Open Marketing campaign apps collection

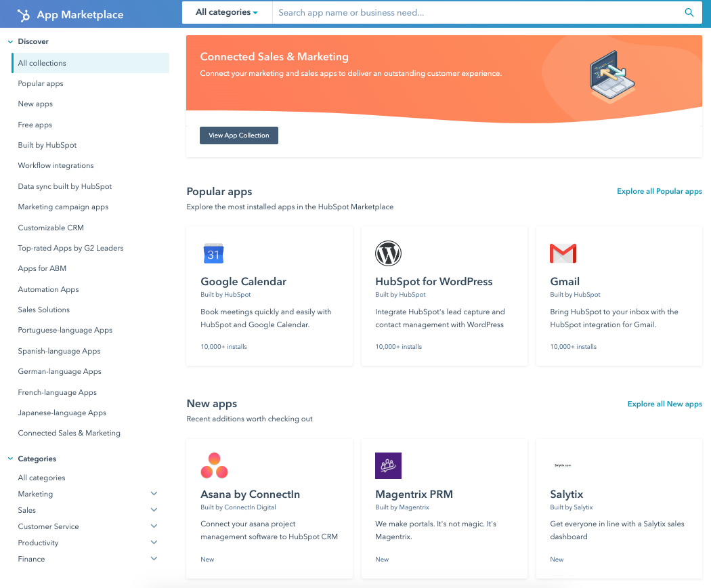click(x=63, y=207)
